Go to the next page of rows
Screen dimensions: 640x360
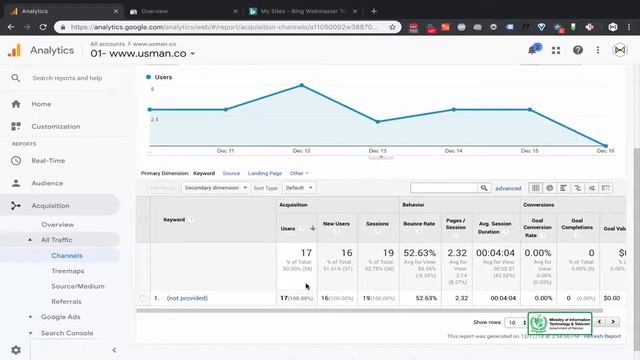point(613,322)
